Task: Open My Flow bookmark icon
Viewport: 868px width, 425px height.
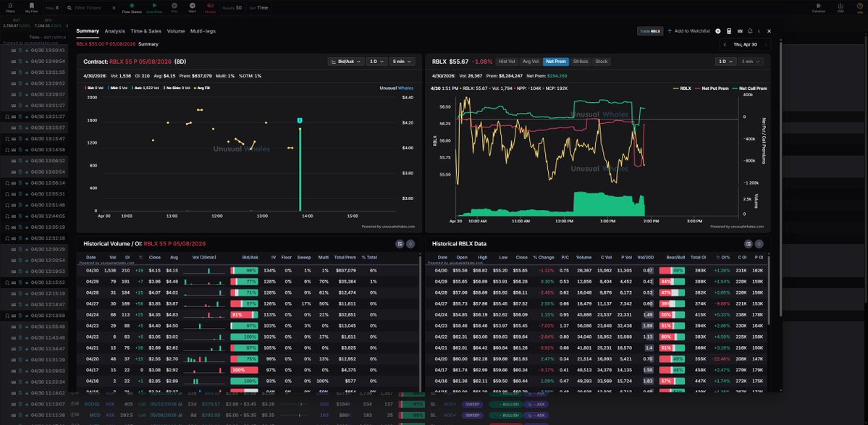Action: [x=32, y=6]
